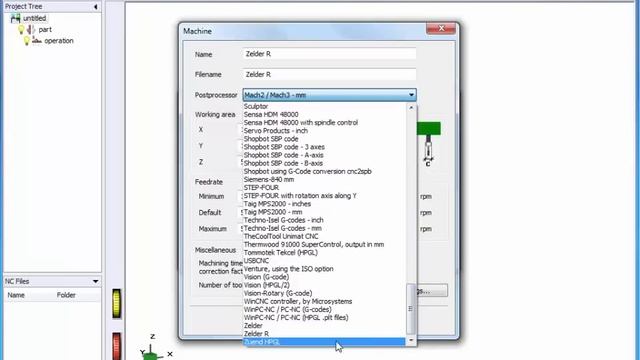Viewport: 640px width, 360px height.
Task: Click the red thumbwheel control
Action: point(117,347)
